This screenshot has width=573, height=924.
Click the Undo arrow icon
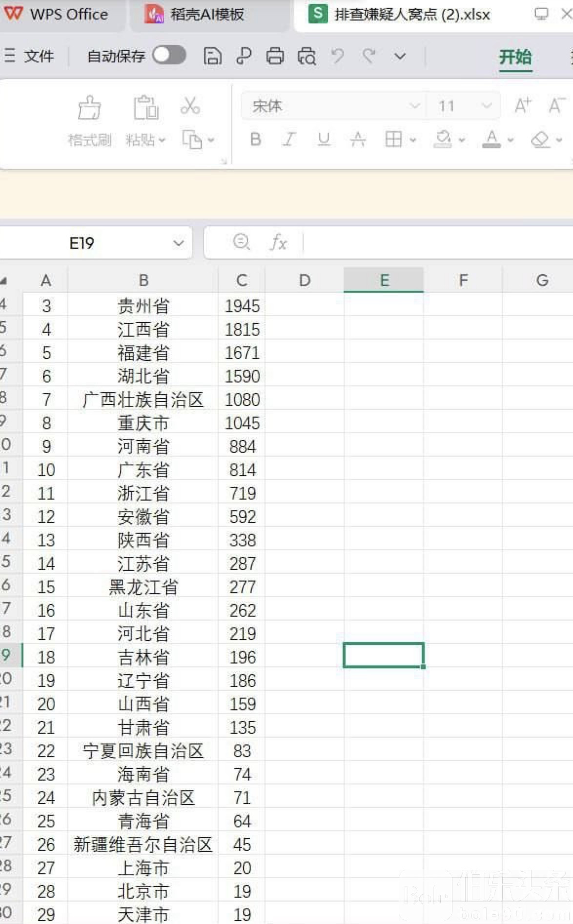click(x=338, y=57)
